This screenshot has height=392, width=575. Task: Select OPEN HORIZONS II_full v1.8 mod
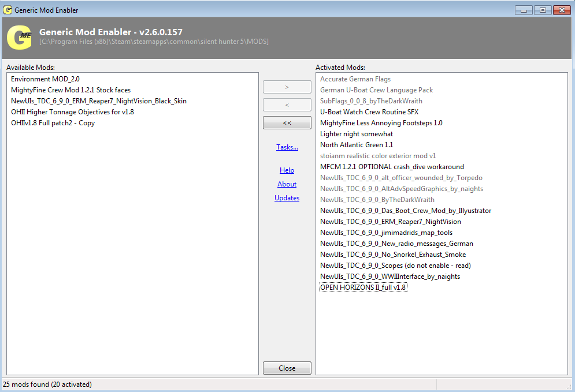click(363, 288)
